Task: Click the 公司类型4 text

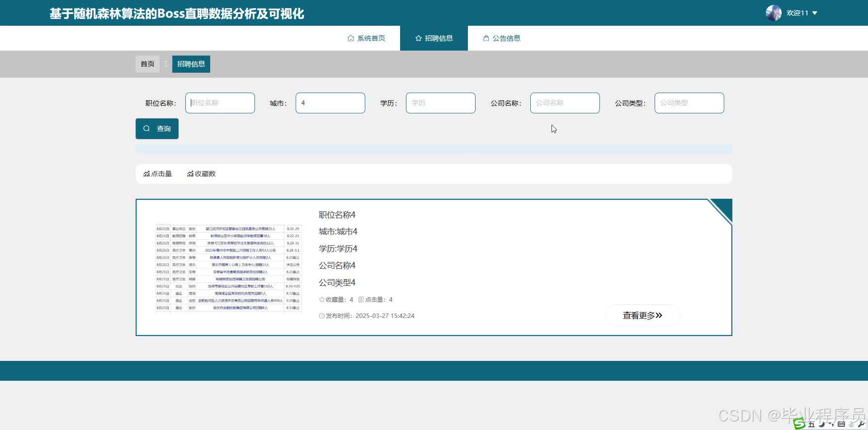Action: pos(337,283)
